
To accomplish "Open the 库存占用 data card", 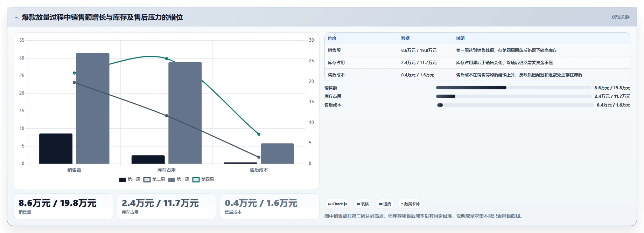I will tap(167, 206).
